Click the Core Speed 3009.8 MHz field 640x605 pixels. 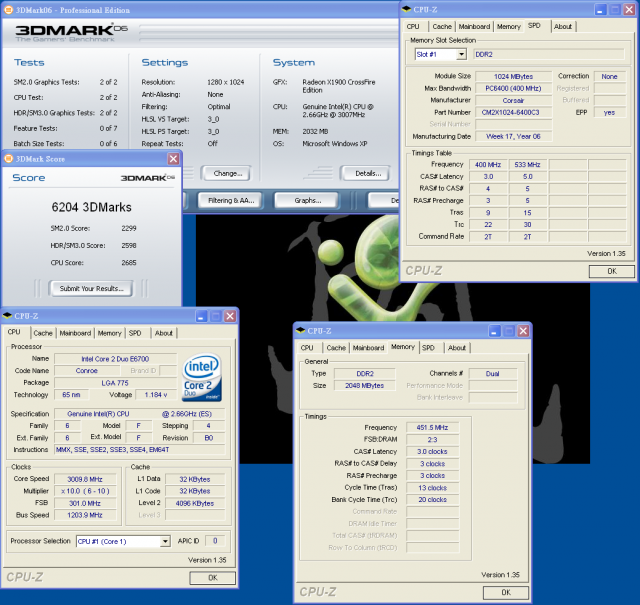coord(85,479)
